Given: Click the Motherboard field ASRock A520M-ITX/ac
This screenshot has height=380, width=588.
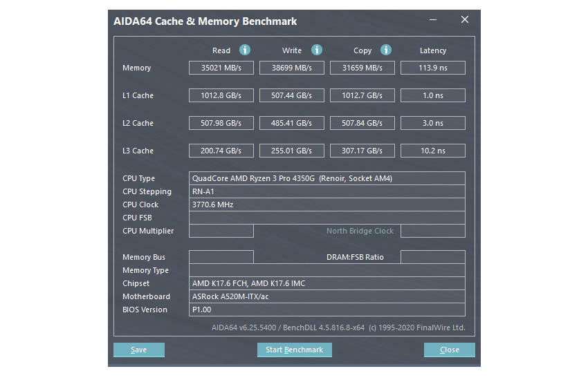Looking at the screenshot, I should [x=327, y=296].
